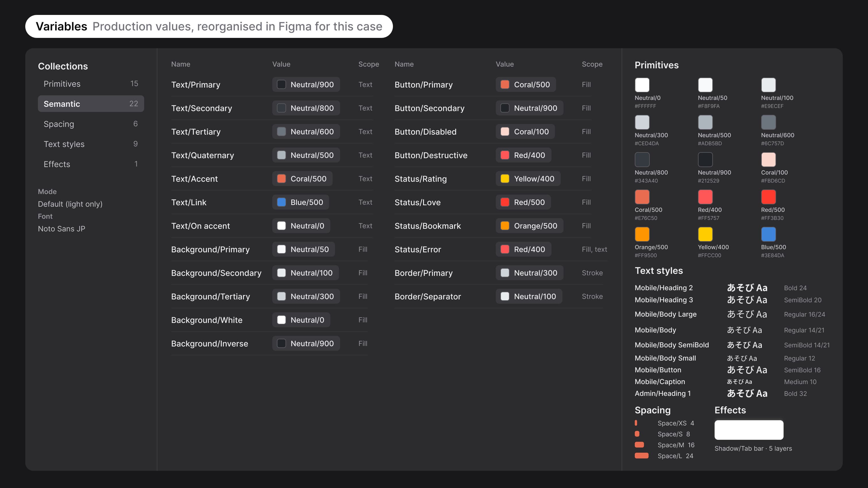
Task: Click the Neutral/800 primitive swatch
Action: [642, 160]
